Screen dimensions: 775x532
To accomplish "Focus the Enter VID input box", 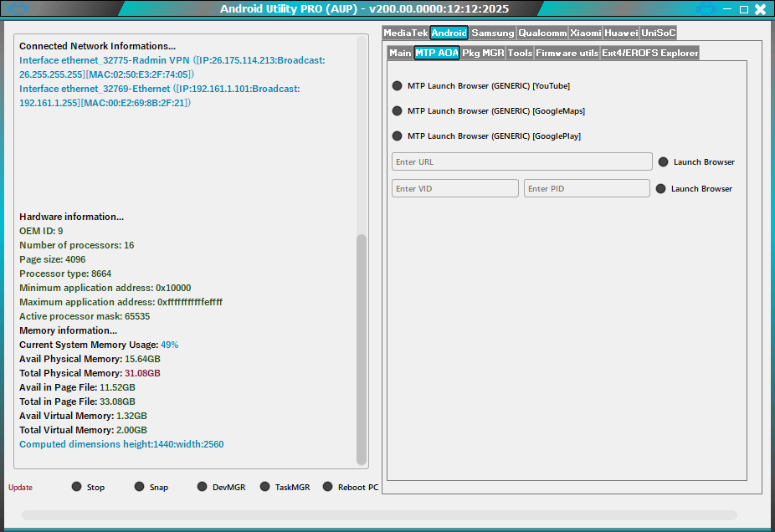I will 454,189.
